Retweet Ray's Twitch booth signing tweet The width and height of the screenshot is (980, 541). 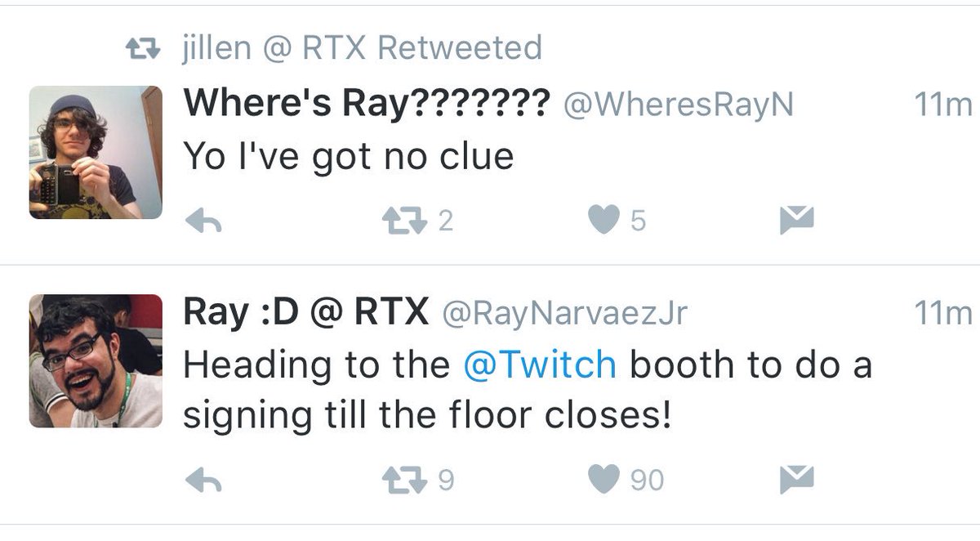click(x=406, y=479)
